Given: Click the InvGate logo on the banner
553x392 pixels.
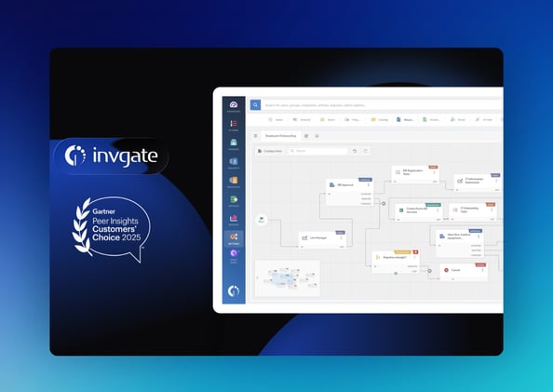Looking at the screenshot, I should [112, 155].
